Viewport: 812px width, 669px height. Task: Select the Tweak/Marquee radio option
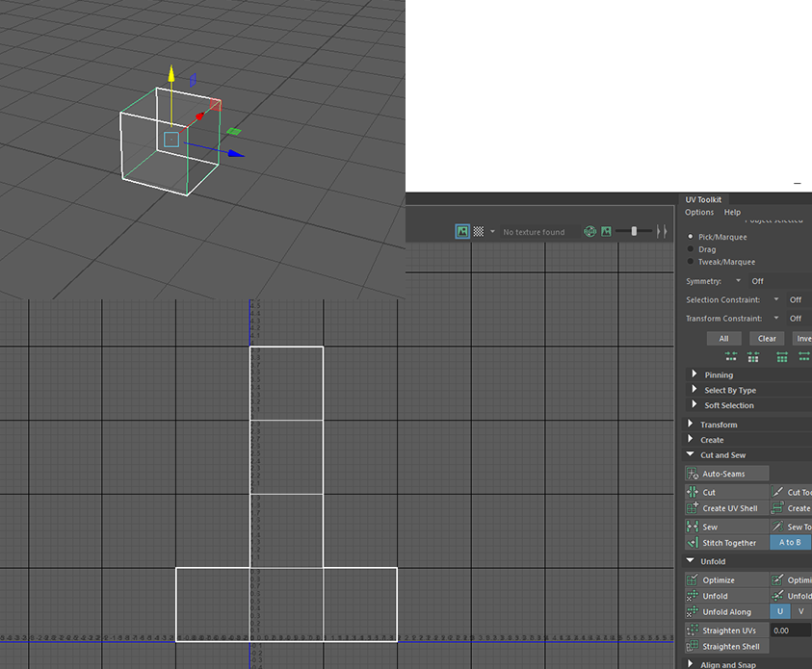(x=691, y=261)
